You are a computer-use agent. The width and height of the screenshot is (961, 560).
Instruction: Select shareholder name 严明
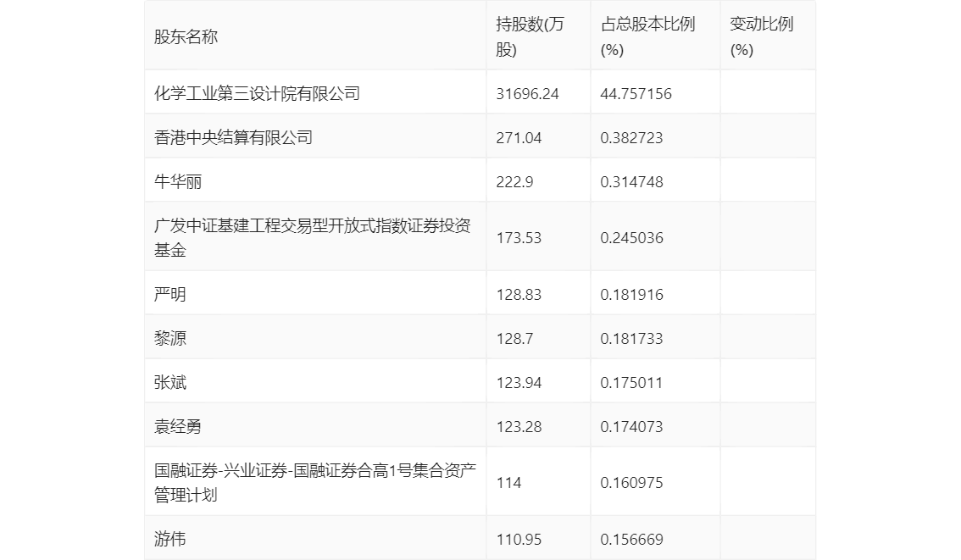169,295
